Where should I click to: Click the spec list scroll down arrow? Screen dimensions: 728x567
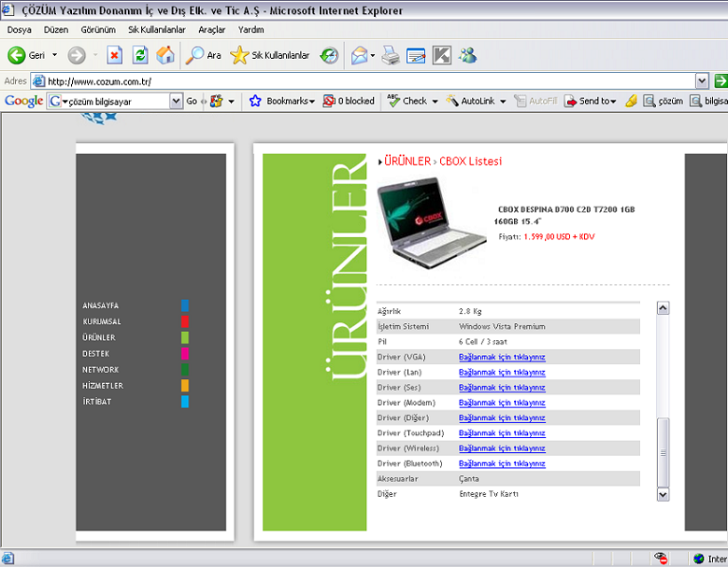(x=663, y=495)
